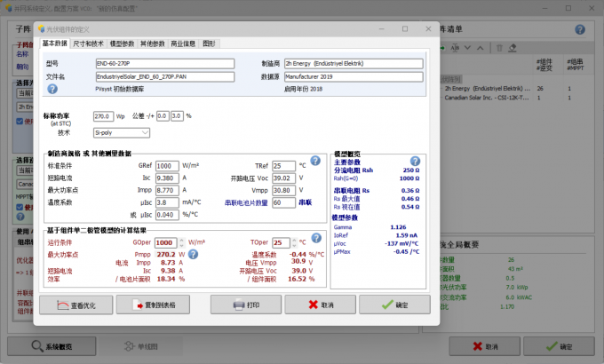Open help icon in 模型概览 panel
Image resolution: width=604 pixels, height=364 pixels.
click(415, 161)
